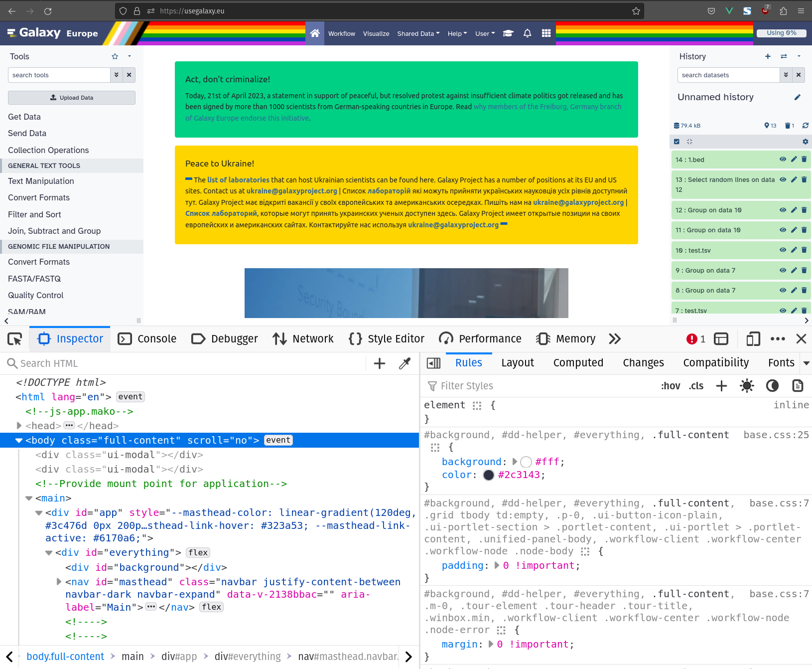Open history settings gear icon
Image resolution: width=812 pixels, height=669 pixels.
(805, 142)
